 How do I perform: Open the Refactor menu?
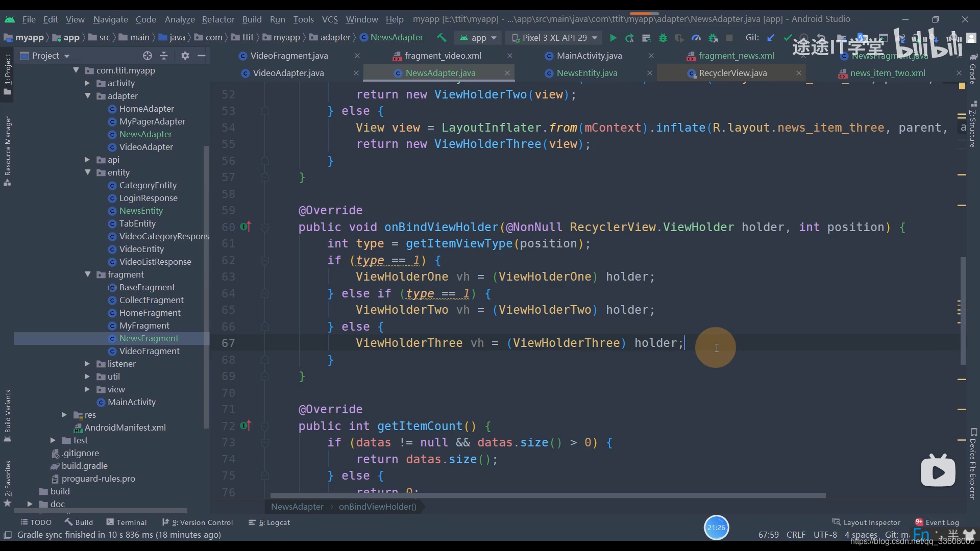pos(218,19)
